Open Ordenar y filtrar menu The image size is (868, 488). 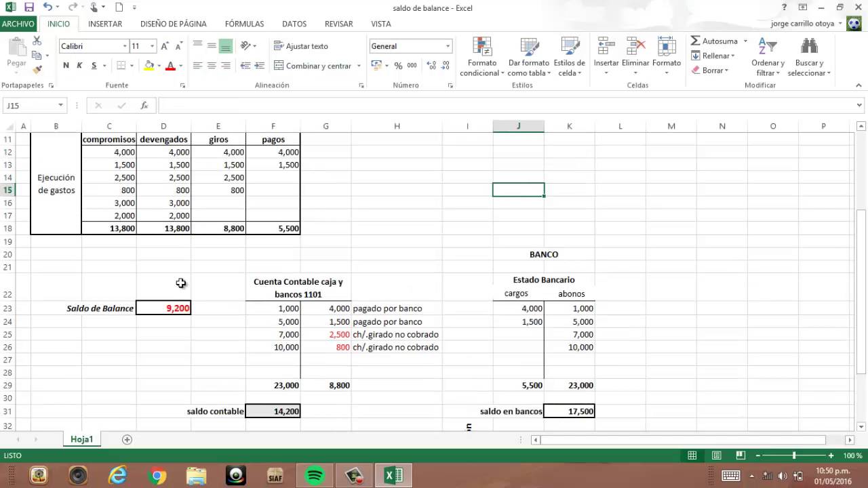tap(768, 57)
